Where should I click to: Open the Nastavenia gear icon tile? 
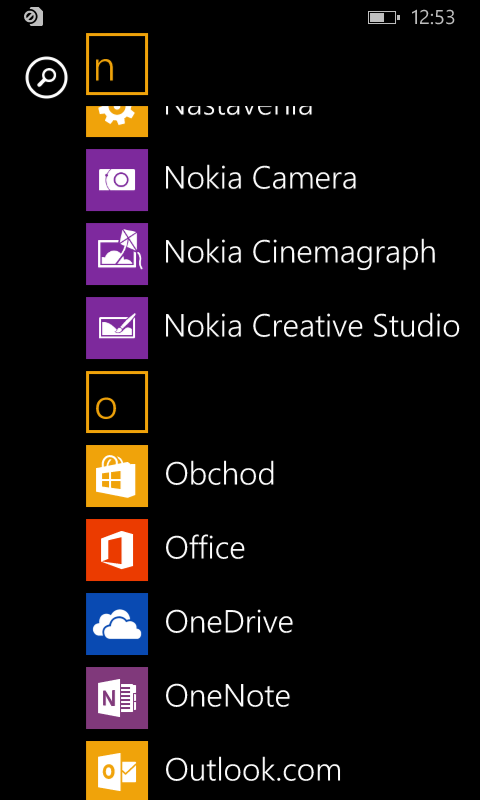pyautogui.click(x=117, y=121)
